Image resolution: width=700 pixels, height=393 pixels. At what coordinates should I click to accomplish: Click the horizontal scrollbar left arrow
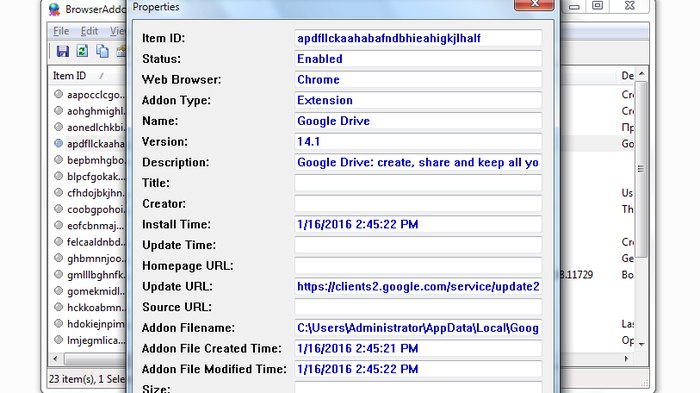click(x=55, y=359)
